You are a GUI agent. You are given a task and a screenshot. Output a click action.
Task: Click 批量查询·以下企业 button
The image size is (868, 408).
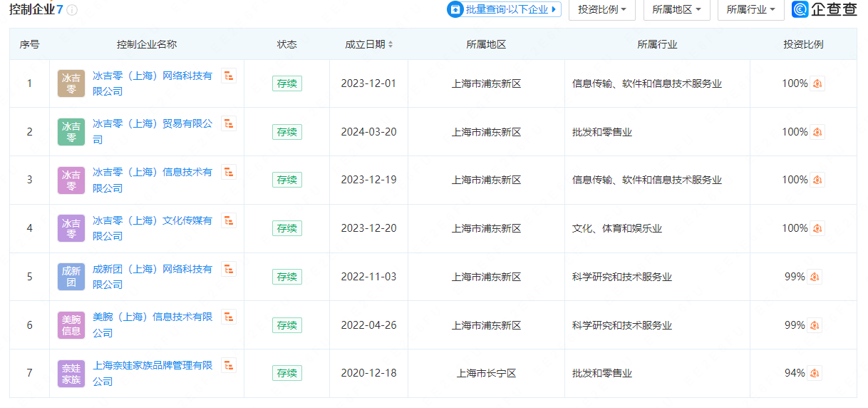point(504,9)
